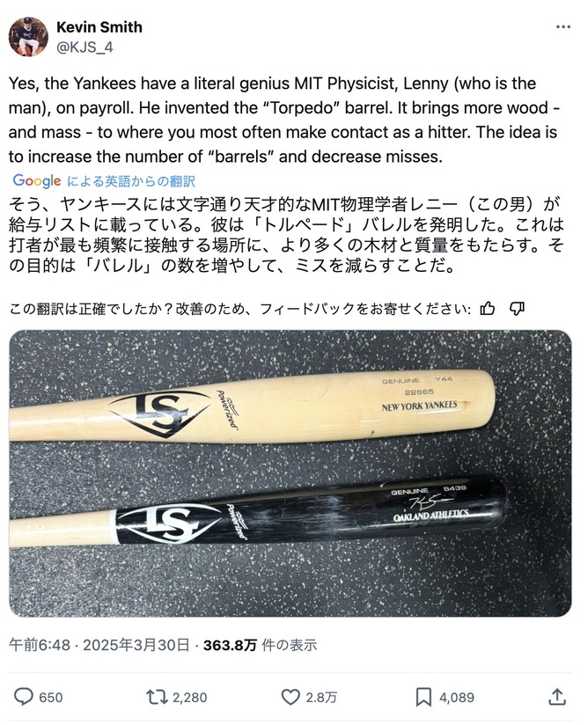Screen dimensions: 588x725
Task: Open the three-dot more options menu
Action: click(x=563, y=26)
